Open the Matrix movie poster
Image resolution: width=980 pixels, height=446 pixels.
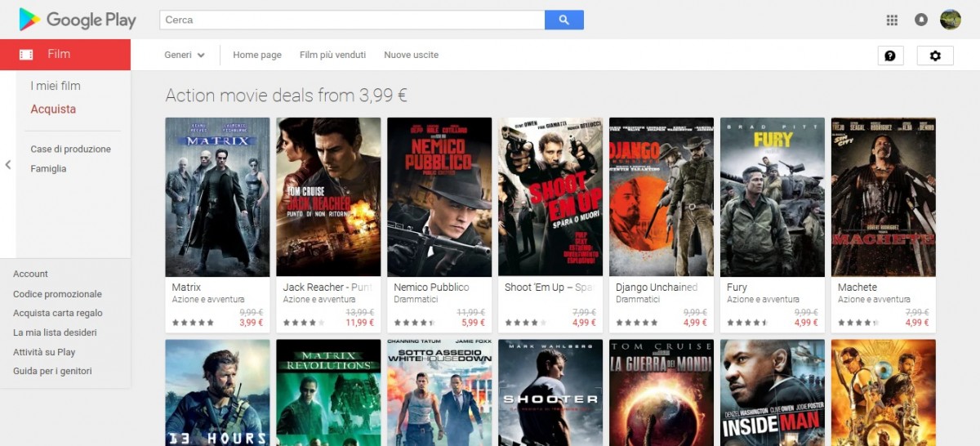click(217, 197)
